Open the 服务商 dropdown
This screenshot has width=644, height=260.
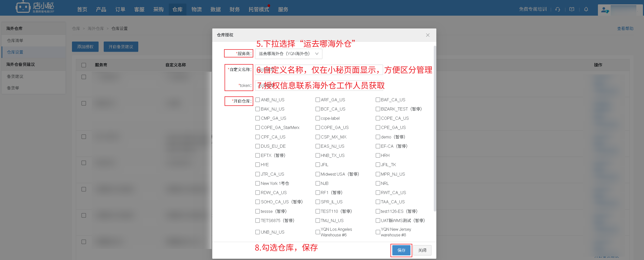289,54
